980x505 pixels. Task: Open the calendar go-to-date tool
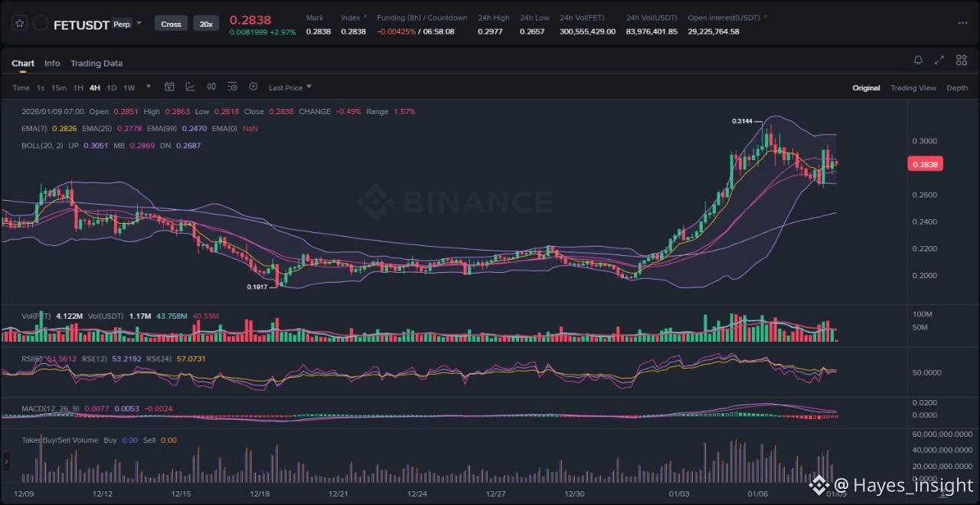click(x=169, y=87)
